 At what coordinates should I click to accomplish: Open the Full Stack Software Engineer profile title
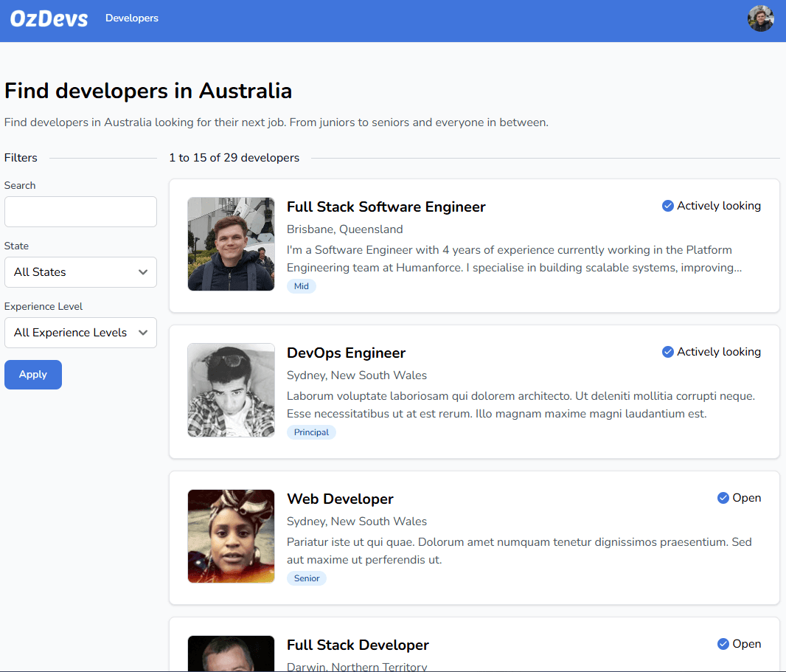pos(386,207)
